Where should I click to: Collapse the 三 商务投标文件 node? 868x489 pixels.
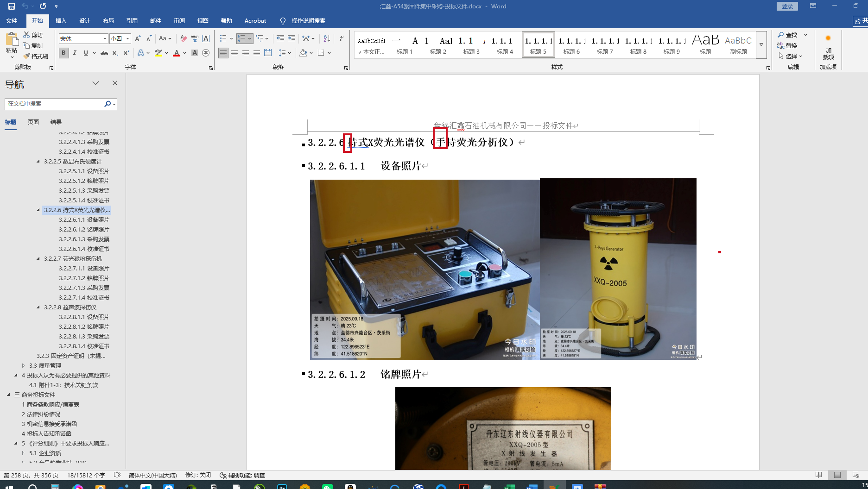[8, 395]
